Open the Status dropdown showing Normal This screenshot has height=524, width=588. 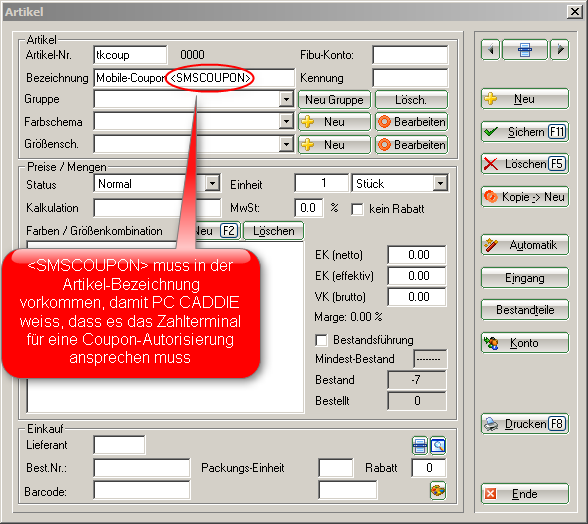point(213,183)
